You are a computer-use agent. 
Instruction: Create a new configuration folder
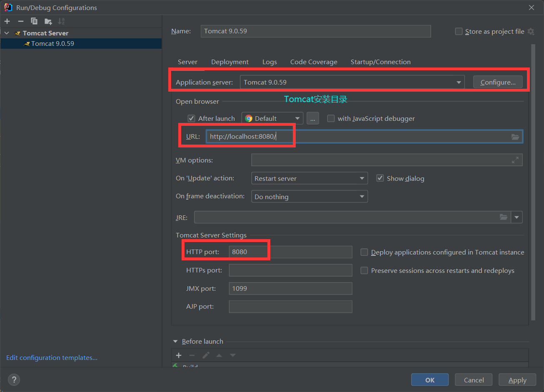click(48, 21)
